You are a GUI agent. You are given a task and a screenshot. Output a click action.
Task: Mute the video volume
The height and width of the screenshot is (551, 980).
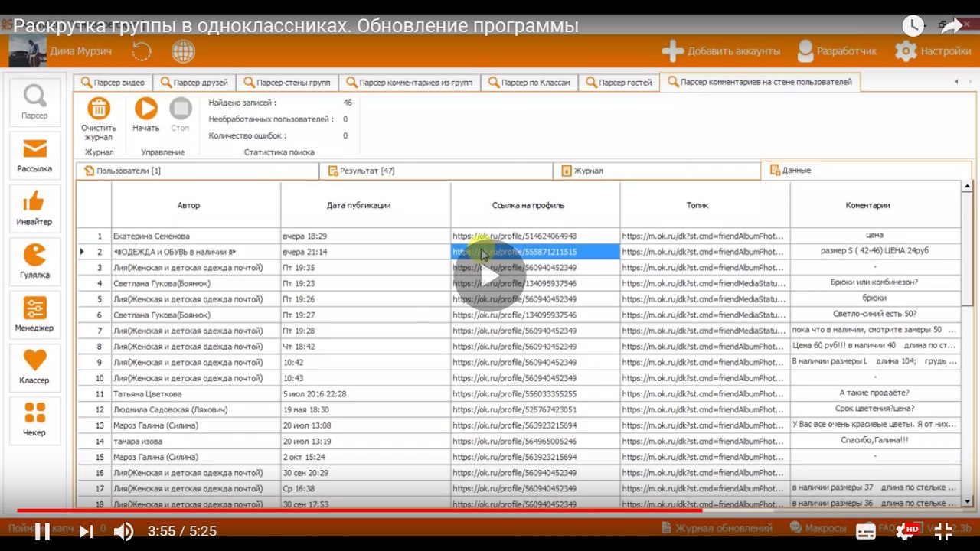click(123, 531)
